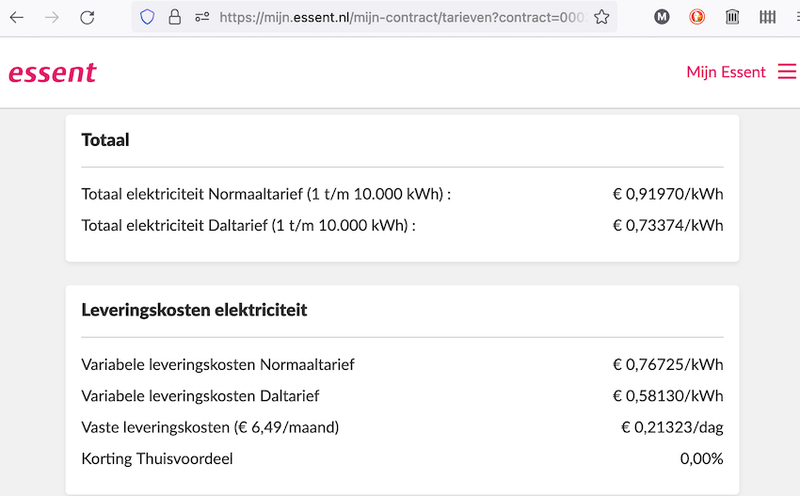This screenshot has height=496, width=800.
Task: Open the DuckDuckGo extension icon
Action: click(697, 17)
